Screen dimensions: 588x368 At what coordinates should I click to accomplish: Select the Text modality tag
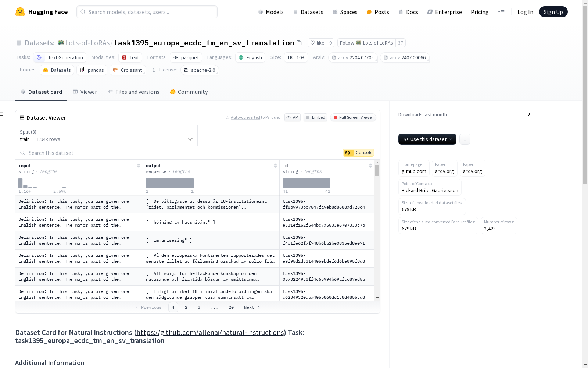130,57
